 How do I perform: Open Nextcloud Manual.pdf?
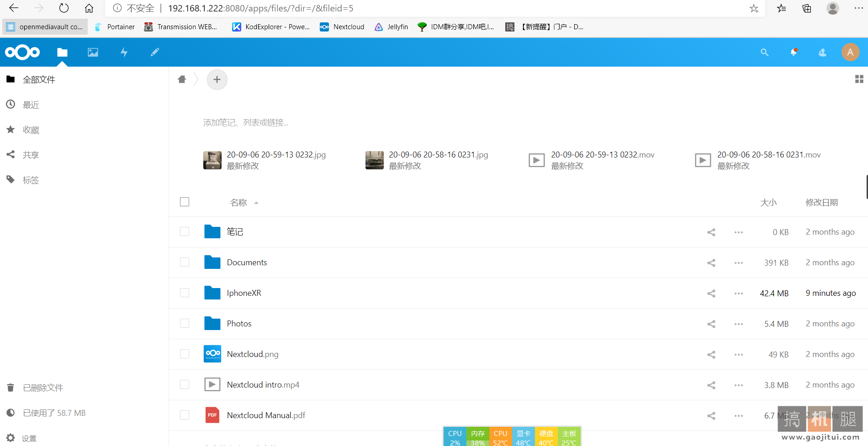click(266, 415)
